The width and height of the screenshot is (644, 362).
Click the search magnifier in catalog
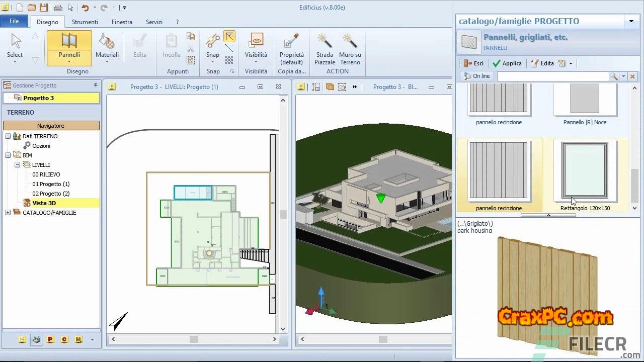(x=613, y=76)
